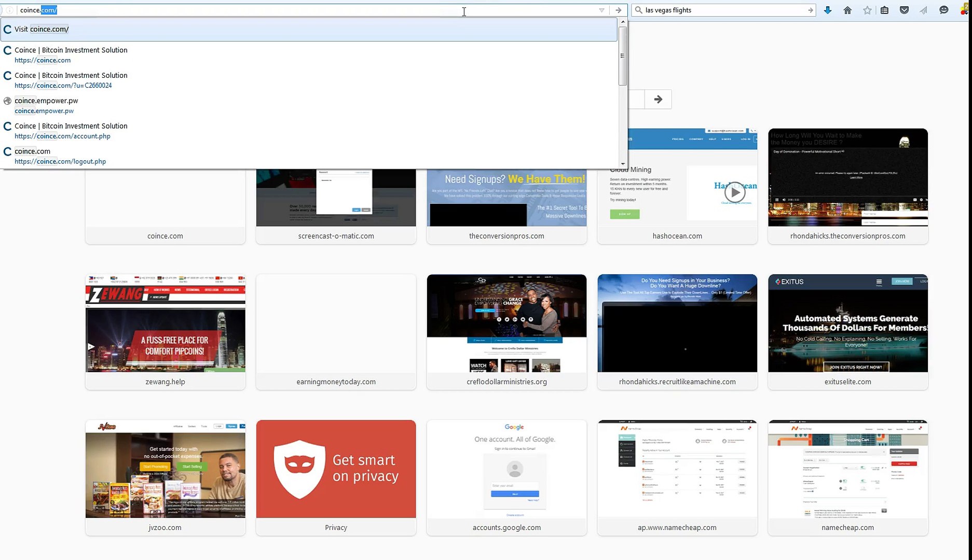Open the Hello chat bubble icon
Image resolution: width=972 pixels, height=560 pixels.
[x=944, y=10]
